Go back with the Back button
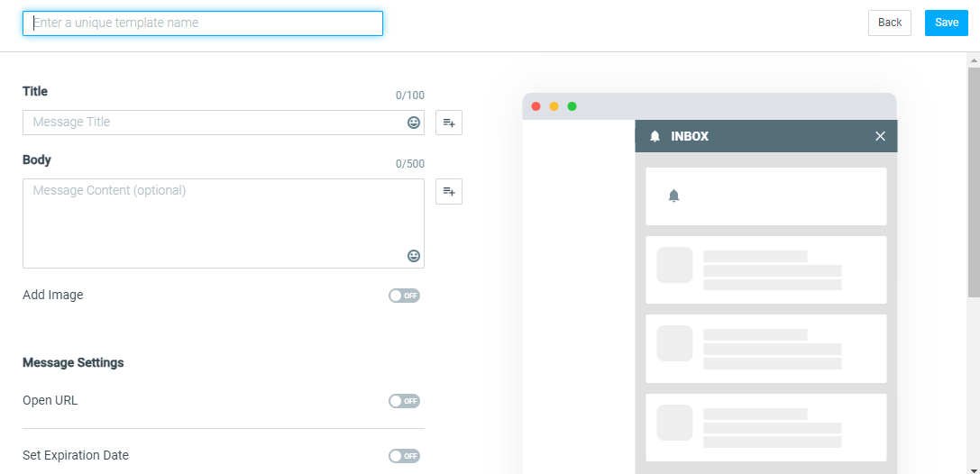 point(889,23)
